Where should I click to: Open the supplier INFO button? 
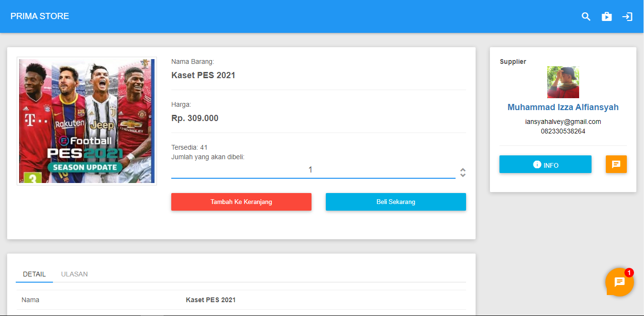click(x=545, y=164)
